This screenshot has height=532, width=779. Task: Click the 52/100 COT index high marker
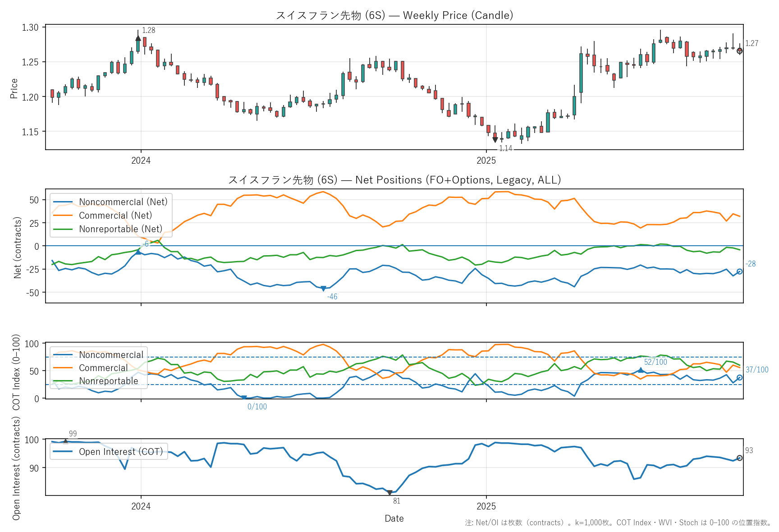641,370
